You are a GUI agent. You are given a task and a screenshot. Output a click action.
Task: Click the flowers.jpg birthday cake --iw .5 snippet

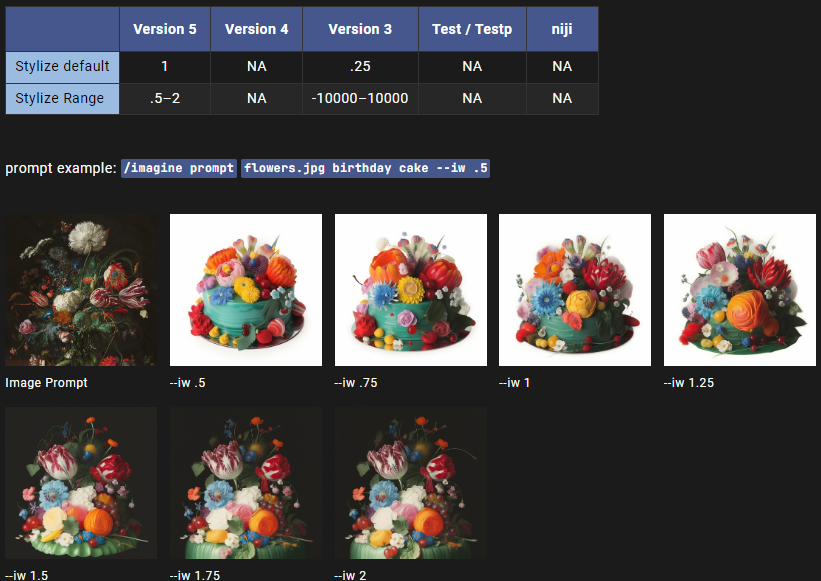tap(365, 168)
